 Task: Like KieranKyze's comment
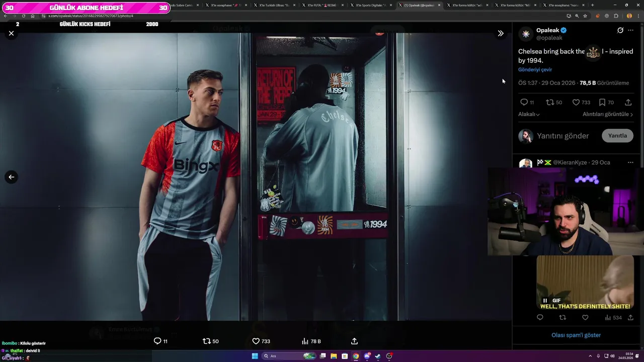point(585,317)
